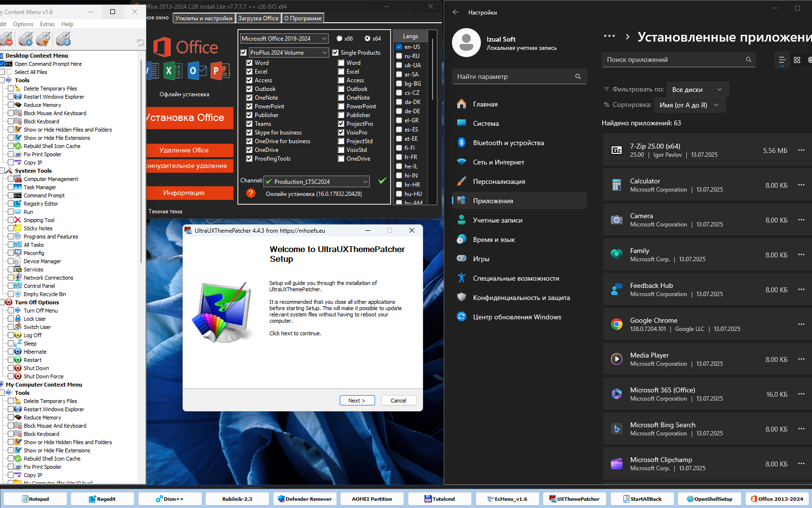The height and width of the screenshot is (508, 812).
Task: Click Cancel in UltraUXThemePatcher setup
Action: point(398,401)
